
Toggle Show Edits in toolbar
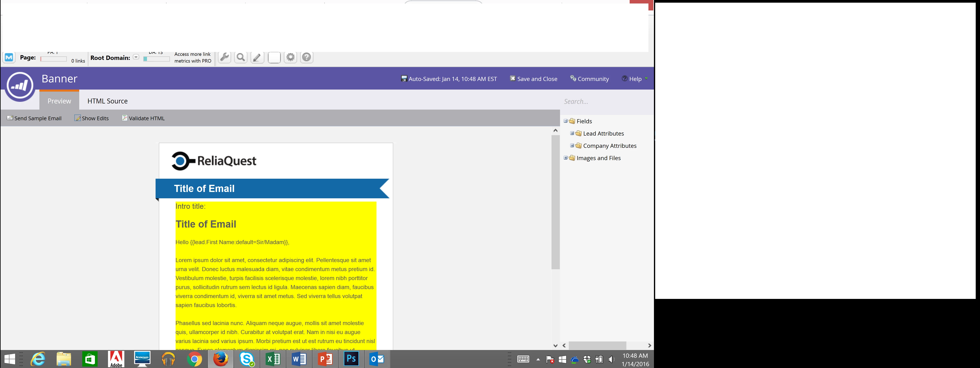pos(92,118)
